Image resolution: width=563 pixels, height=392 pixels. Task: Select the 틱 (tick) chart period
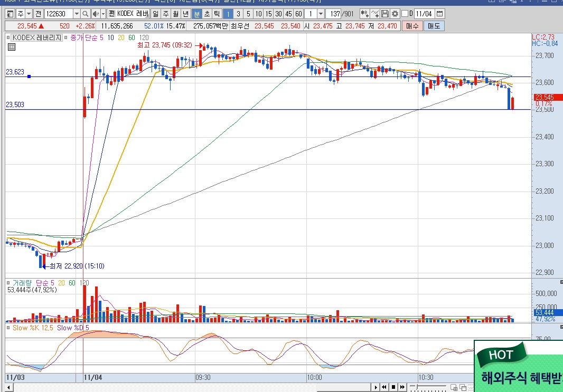[217, 14]
